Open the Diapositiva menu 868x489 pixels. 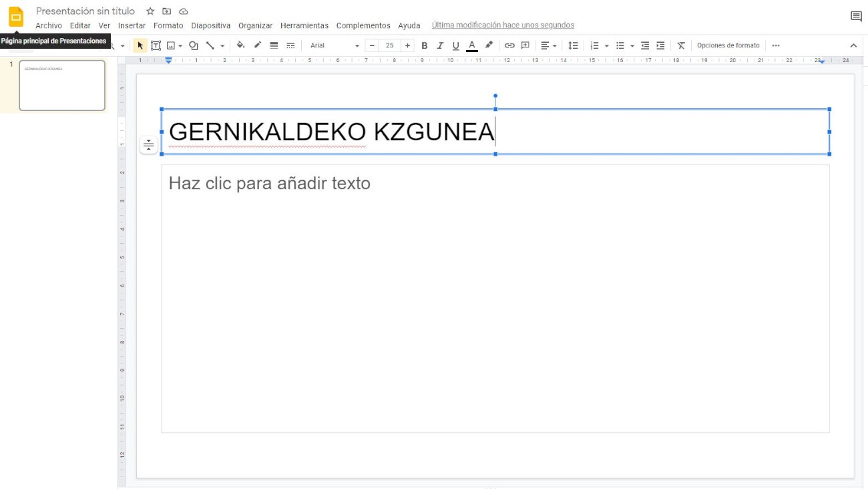click(210, 25)
